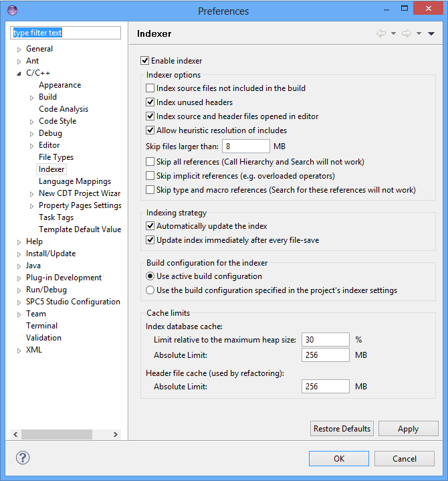Image resolution: width=448 pixels, height=481 pixels.
Task: Open the view menu triangle icon
Action: 431,33
